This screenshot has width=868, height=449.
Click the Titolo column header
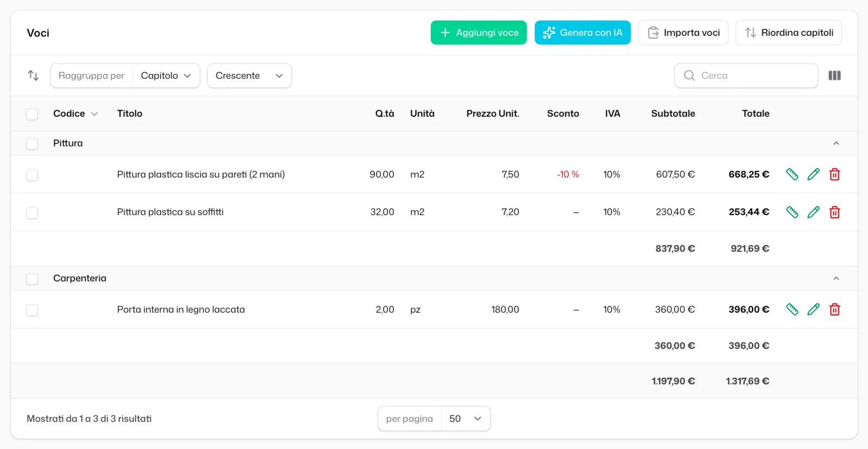130,113
